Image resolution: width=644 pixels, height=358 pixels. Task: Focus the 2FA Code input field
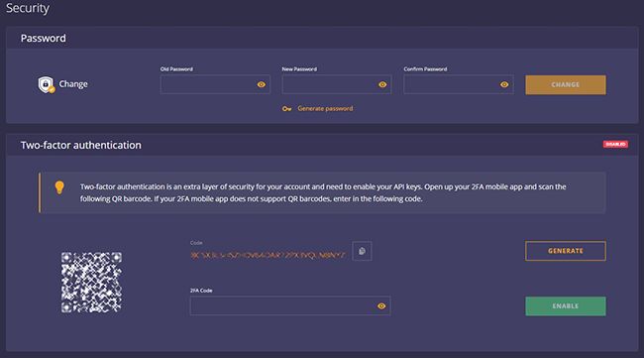click(290, 305)
